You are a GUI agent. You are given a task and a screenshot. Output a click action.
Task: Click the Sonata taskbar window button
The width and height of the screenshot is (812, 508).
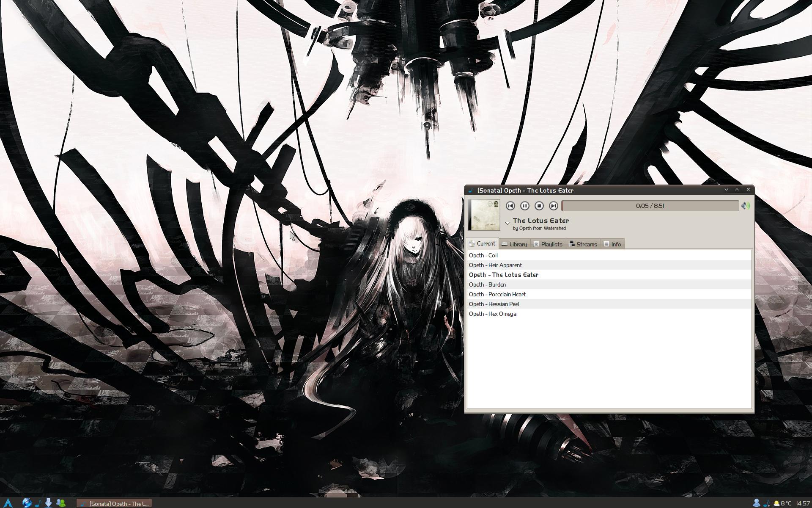pos(114,503)
